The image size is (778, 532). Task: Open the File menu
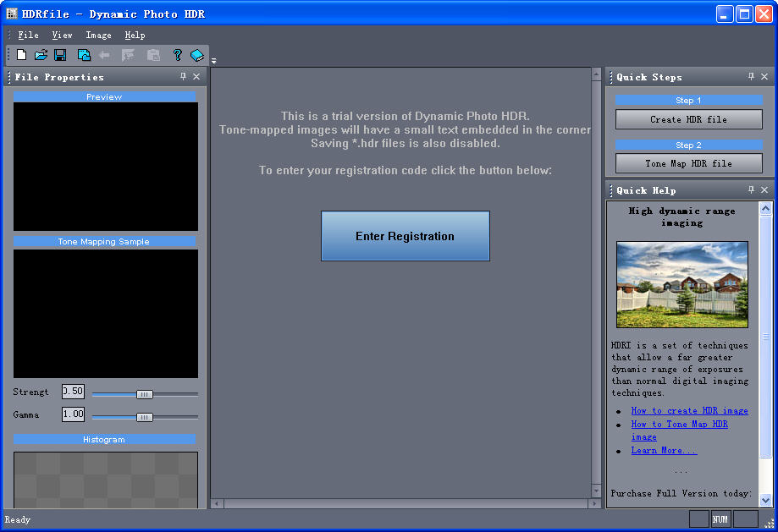(28, 36)
